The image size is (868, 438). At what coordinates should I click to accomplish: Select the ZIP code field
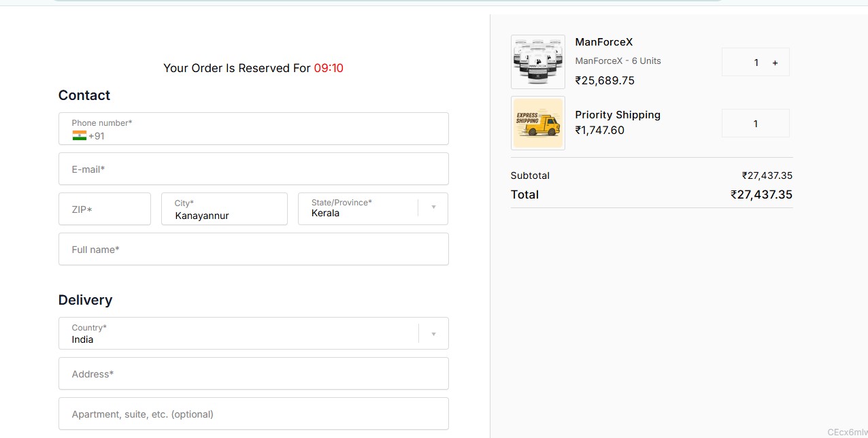pos(105,209)
